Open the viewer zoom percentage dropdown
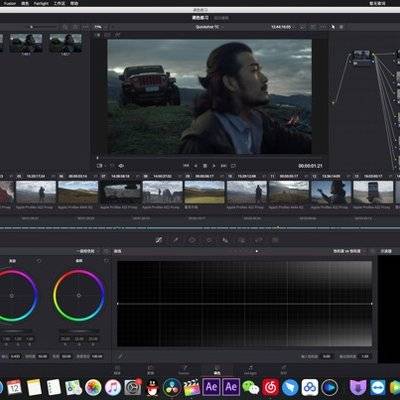Screen dimensions: 400x400 100,27
